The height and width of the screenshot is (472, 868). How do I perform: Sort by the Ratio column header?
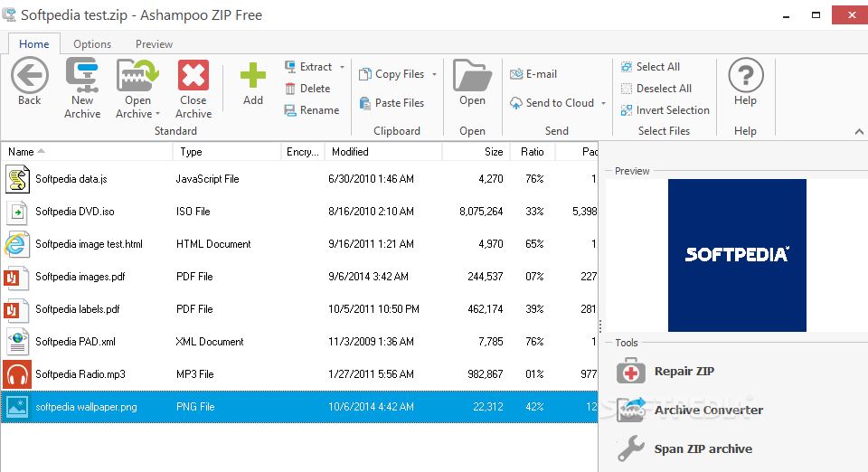point(533,152)
